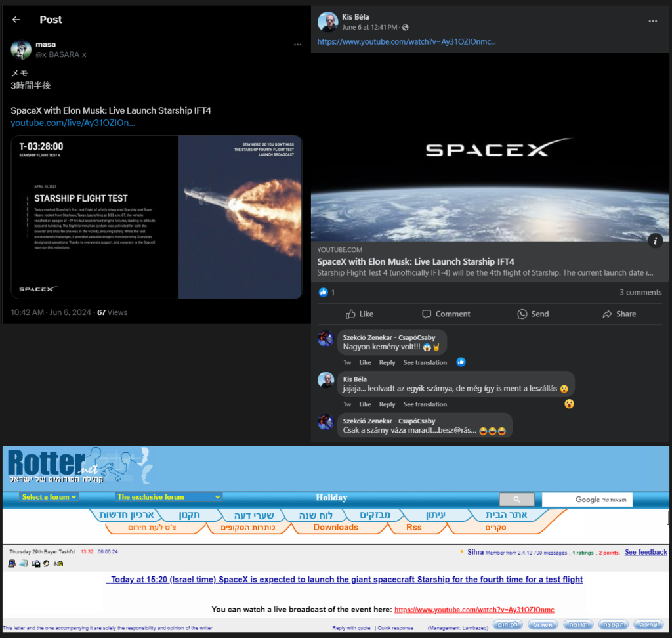View the post's 67 Views count
The height and width of the screenshot is (638, 672).
pyautogui.click(x=112, y=312)
